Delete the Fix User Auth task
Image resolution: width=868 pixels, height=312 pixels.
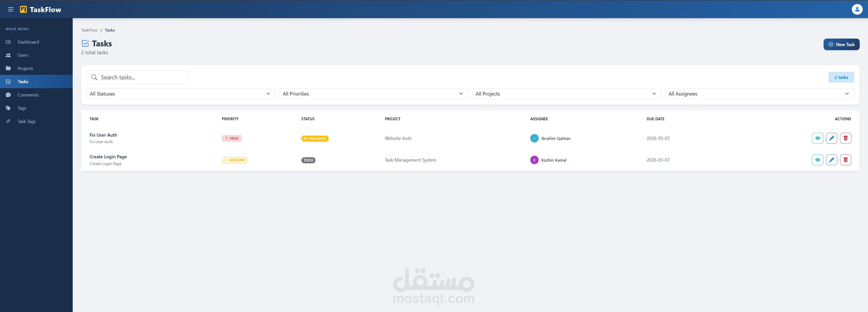coord(846,138)
